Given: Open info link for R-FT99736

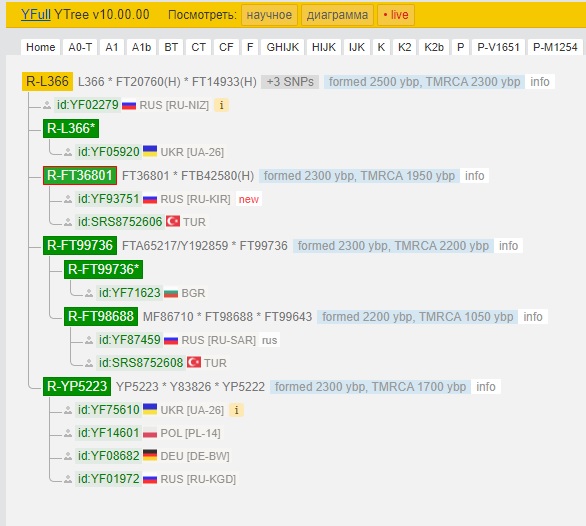Looking at the screenshot, I should click(x=508, y=246).
